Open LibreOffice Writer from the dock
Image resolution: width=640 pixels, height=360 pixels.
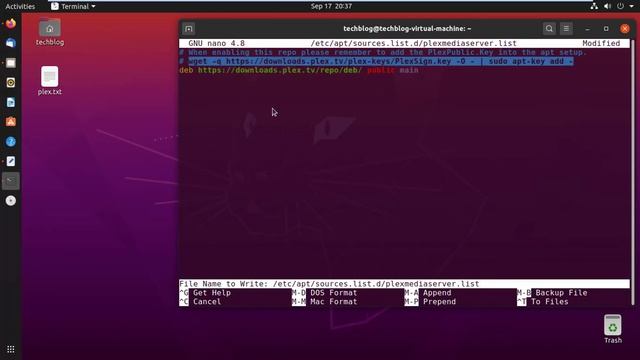pos(11,102)
